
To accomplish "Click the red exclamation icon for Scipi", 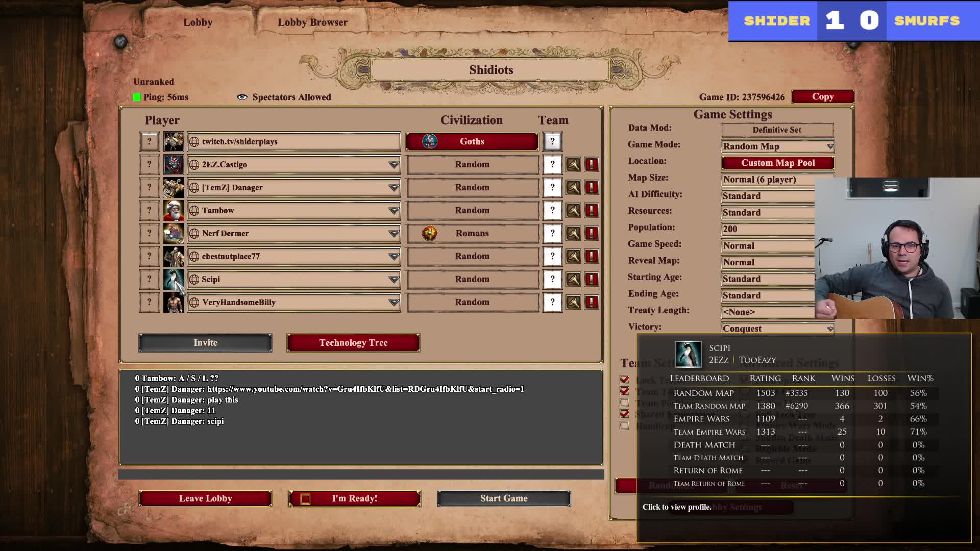I will pyautogui.click(x=592, y=279).
